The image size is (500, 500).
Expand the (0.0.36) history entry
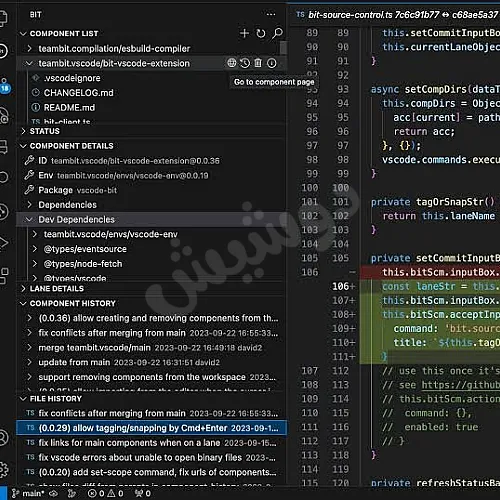coord(29,318)
